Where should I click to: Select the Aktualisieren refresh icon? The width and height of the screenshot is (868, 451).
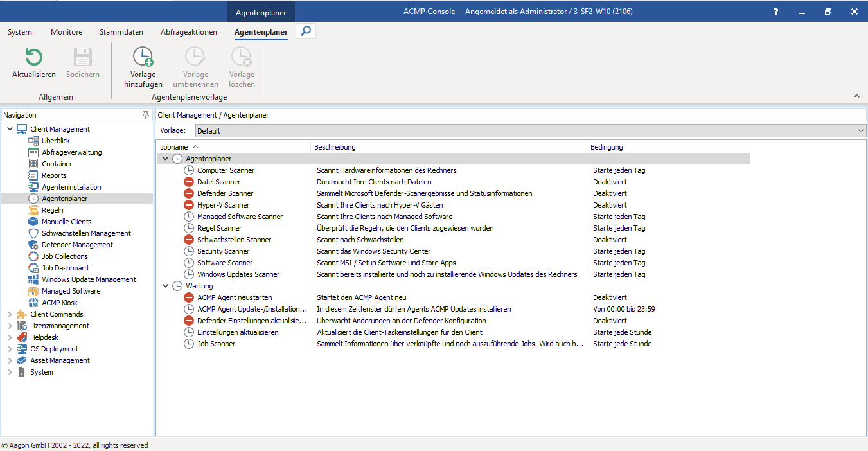point(33,55)
